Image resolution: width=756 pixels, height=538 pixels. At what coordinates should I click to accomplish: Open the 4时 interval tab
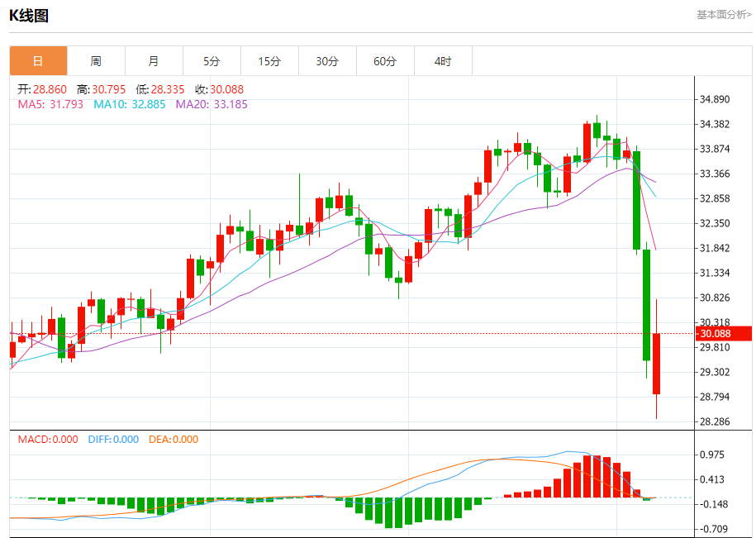coord(443,61)
